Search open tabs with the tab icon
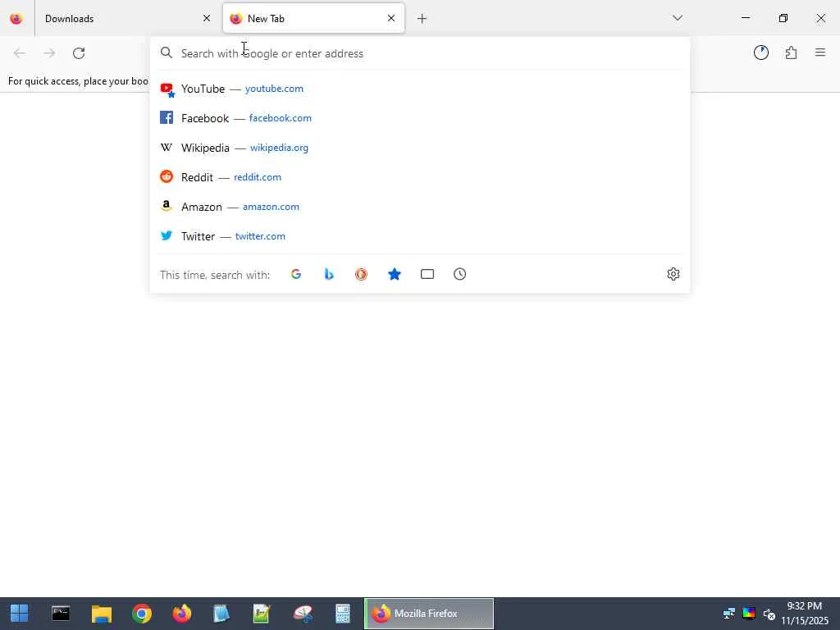 point(427,274)
